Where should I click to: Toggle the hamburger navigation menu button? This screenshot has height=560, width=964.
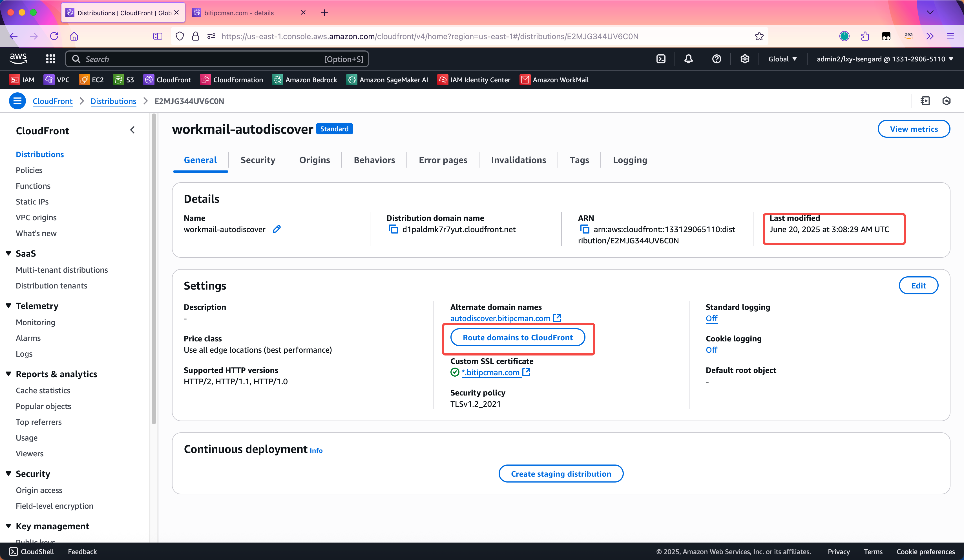[17, 101]
